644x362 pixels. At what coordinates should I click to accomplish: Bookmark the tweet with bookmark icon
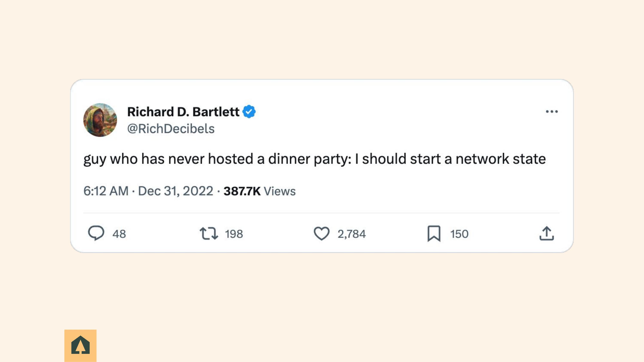434,233
